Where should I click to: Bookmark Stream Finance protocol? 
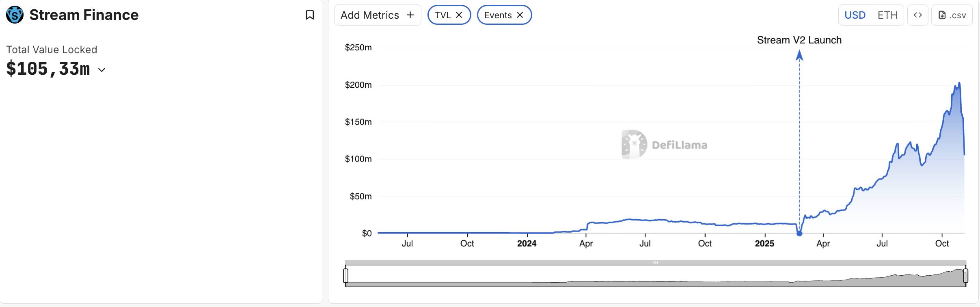tap(310, 15)
